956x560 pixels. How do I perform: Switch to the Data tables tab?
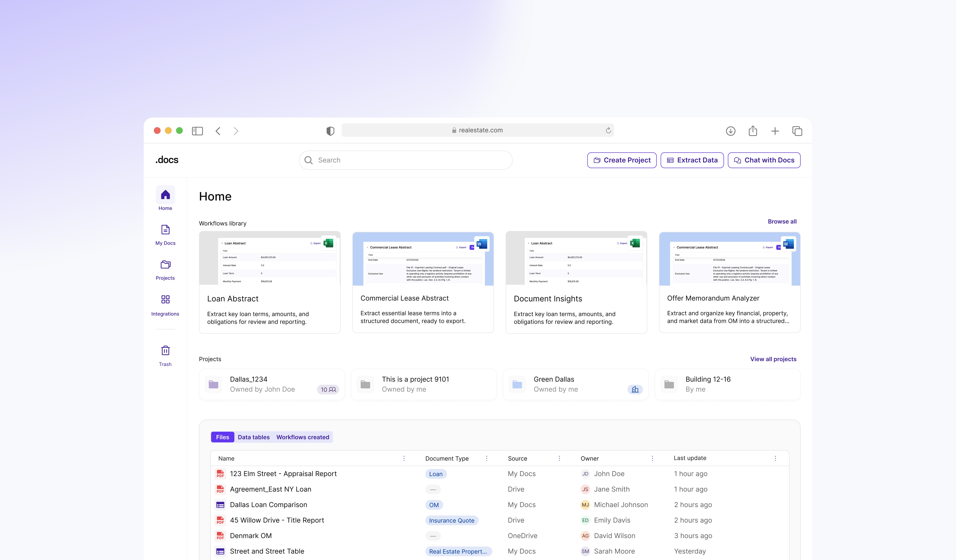[253, 437]
